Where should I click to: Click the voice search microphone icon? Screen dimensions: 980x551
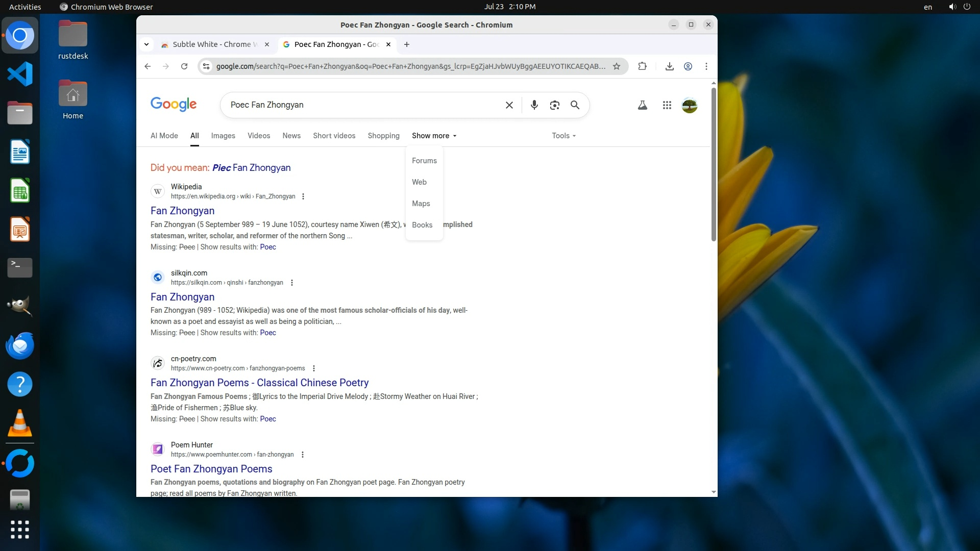coord(534,105)
